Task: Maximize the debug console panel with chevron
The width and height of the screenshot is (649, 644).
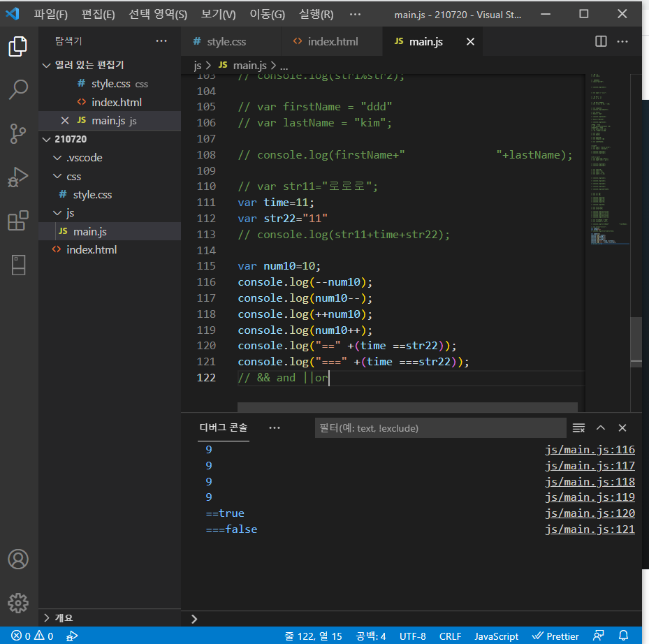Action: coord(601,427)
